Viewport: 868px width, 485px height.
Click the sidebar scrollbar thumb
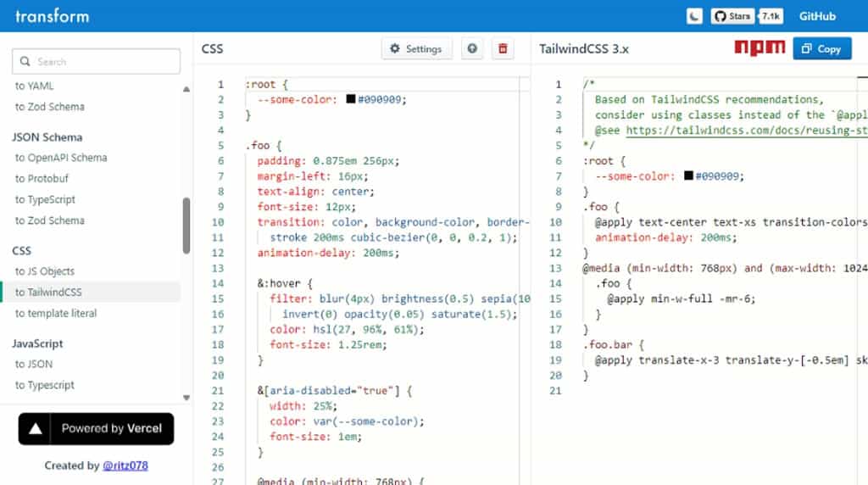pyautogui.click(x=186, y=226)
